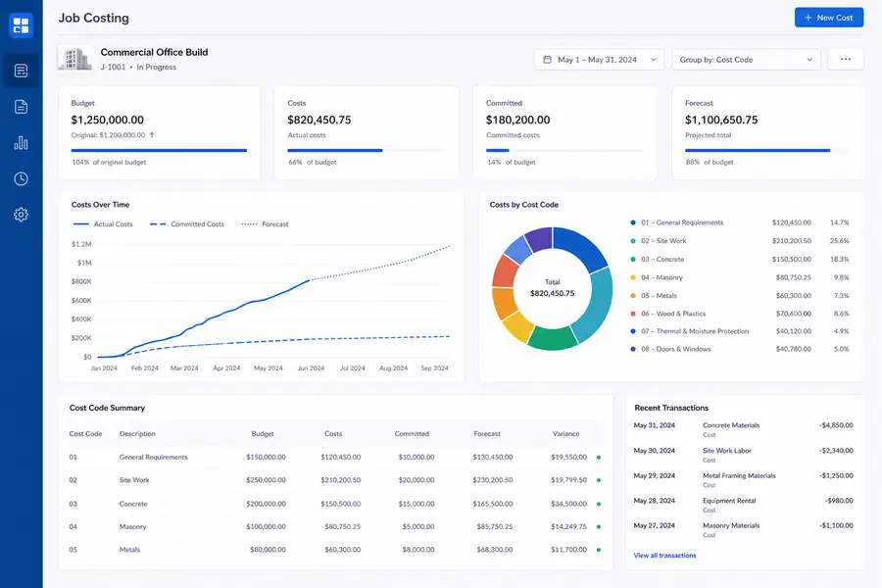This screenshot has height=588, width=882.
Task: Click the New Cost button
Action: (828, 18)
